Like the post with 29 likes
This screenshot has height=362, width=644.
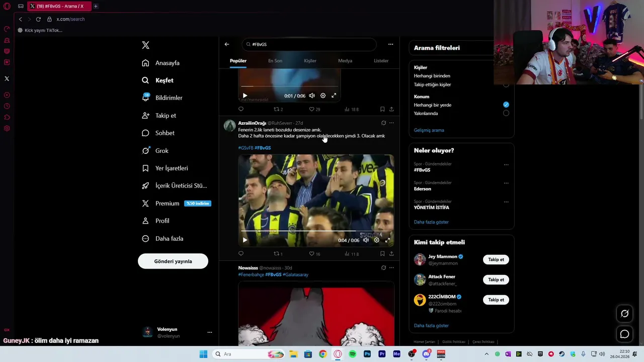pos(314,109)
